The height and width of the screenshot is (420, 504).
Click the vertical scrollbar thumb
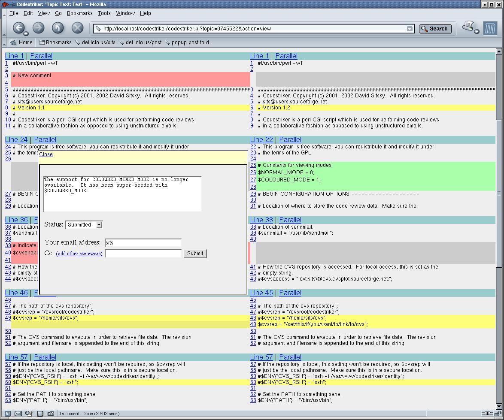(x=499, y=193)
